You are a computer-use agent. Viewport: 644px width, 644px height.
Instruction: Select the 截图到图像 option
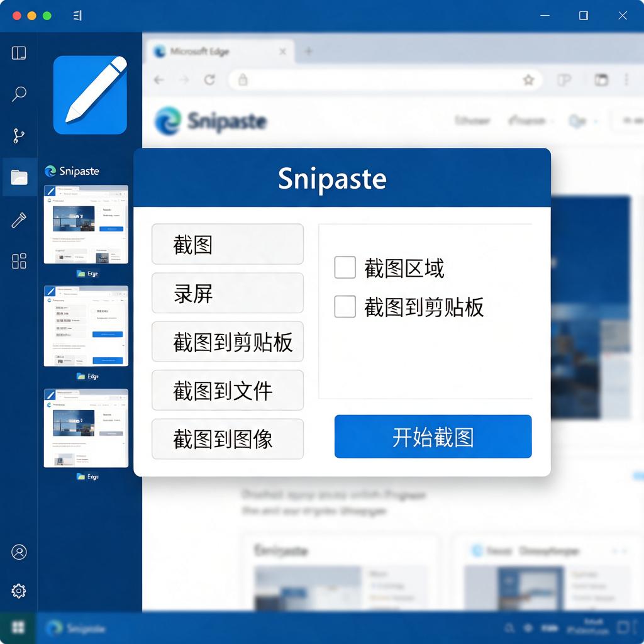(228, 439)
